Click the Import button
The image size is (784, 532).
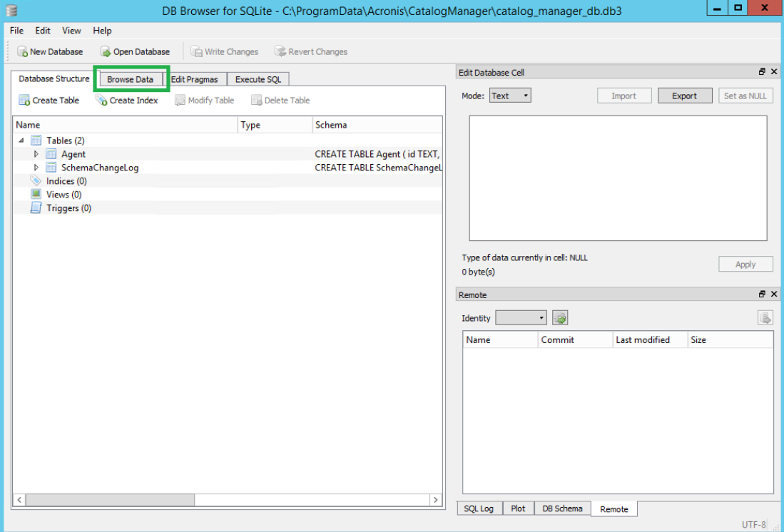pos(624,96)
